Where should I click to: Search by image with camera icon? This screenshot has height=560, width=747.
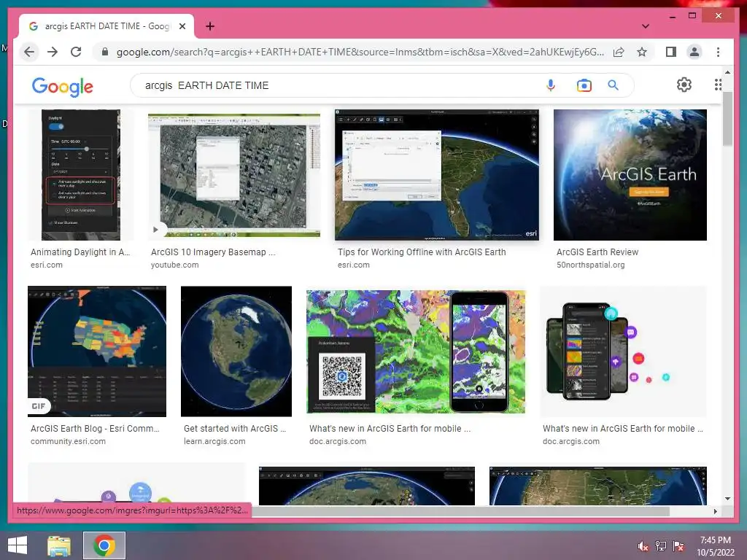click(x=584, y=85)
